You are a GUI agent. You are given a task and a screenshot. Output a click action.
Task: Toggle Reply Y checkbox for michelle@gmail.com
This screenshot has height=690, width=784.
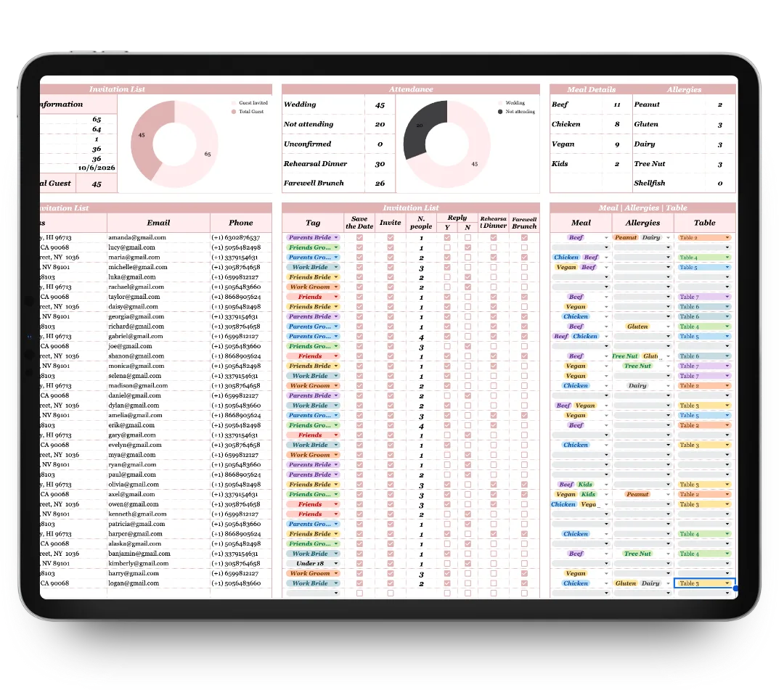pyautogui.click(x=446, y=267)
